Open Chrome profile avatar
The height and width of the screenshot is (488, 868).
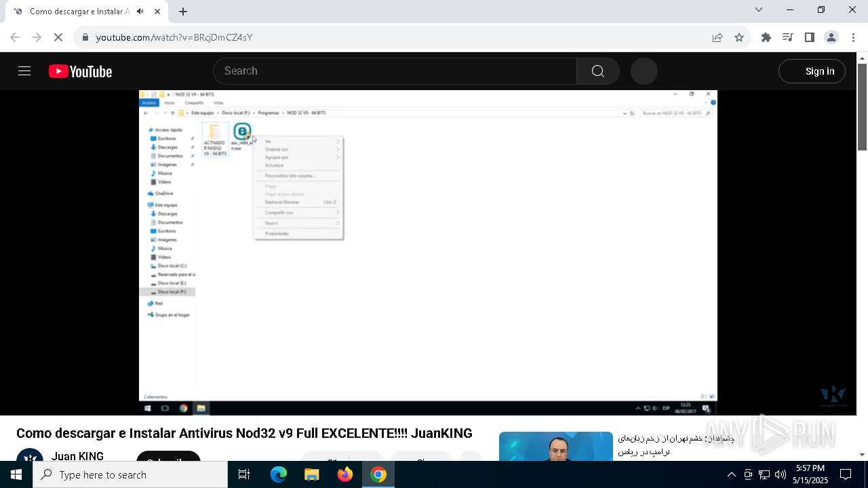[x=831, y=37]
